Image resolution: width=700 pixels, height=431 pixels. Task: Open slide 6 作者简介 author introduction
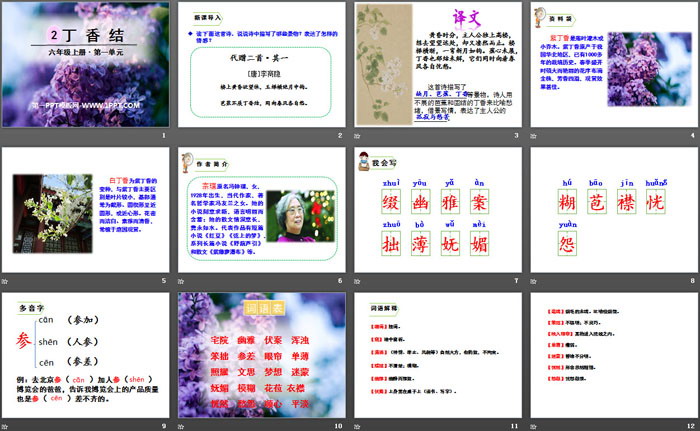pyautogui.click(x=262, y=210)
